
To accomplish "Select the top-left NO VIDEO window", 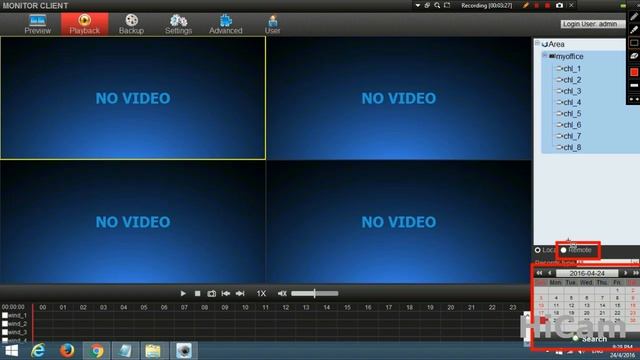I will [x=133, y=98].
